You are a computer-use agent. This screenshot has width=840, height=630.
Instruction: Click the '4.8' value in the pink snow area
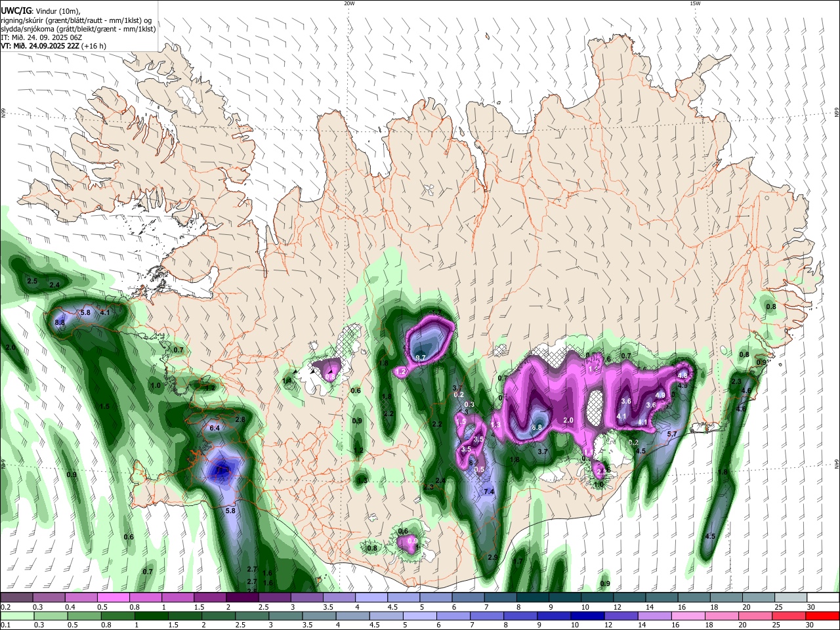(x=682, y=375)
